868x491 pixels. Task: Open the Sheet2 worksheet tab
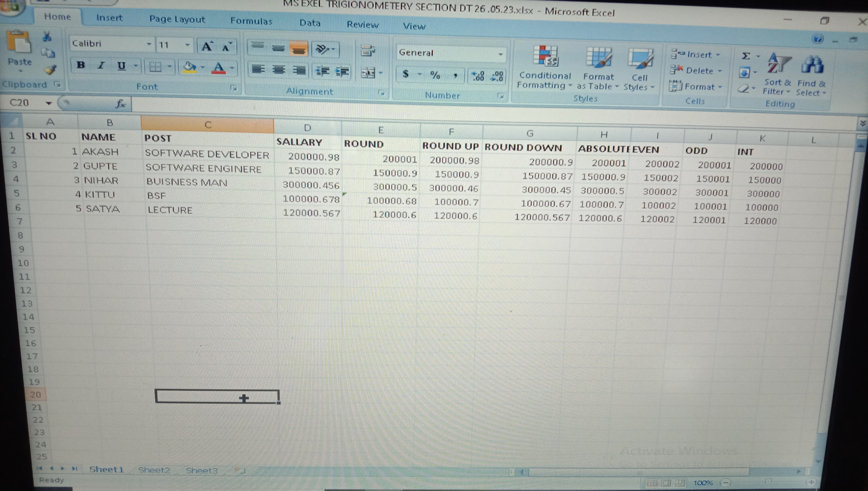coord(154,470)
